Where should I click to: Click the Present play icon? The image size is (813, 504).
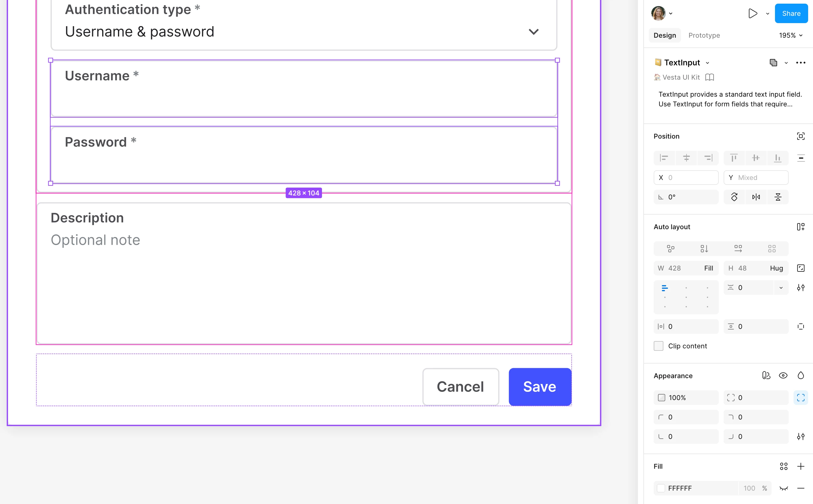[x=752, y=13]
